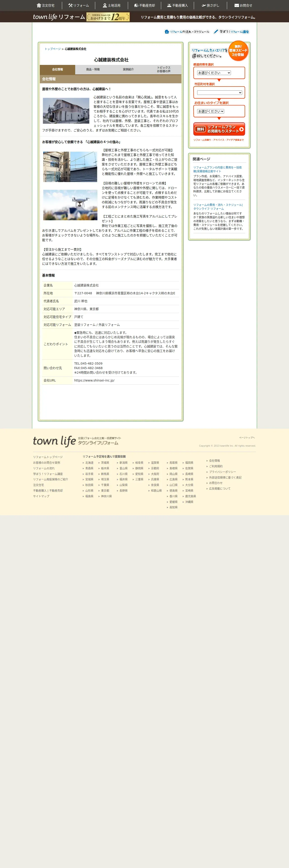Click the icon beside 不動産購入
The image size is (289, 868).
click(x=169, y=5)
